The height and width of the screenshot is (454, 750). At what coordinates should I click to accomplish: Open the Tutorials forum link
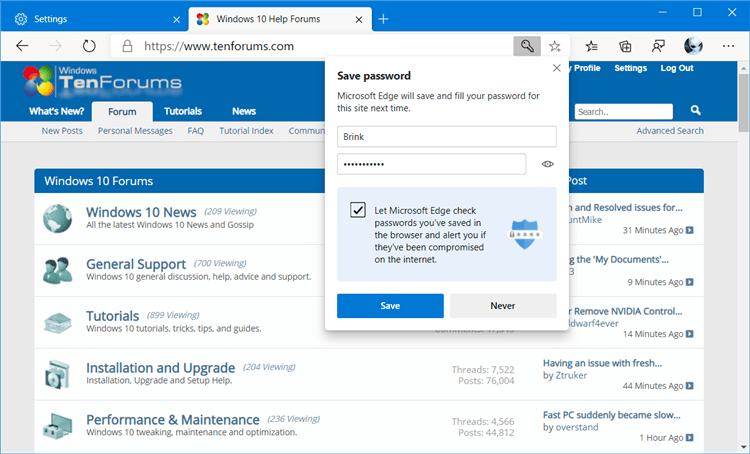pos(112,316)
